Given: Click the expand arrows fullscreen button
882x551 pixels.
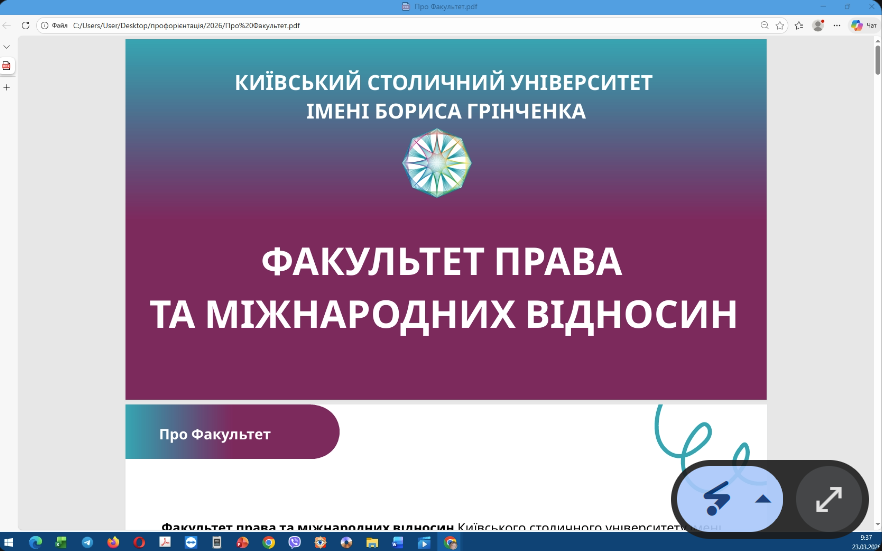Looking at the screenshot, I should click(828, 498).
